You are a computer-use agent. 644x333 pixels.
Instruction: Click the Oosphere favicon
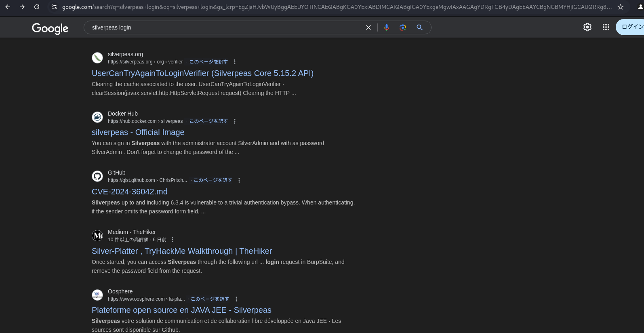(x=97, y=295)
